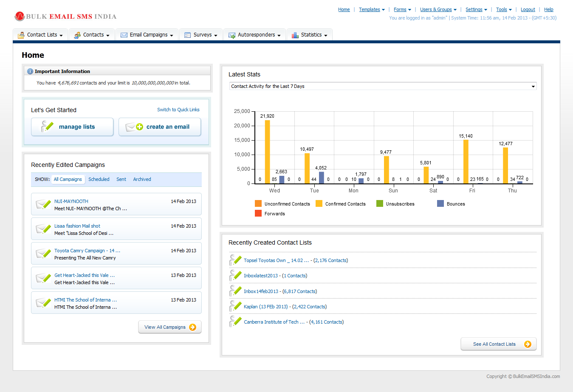Click Switch to Quick Links

click(178, 110)
